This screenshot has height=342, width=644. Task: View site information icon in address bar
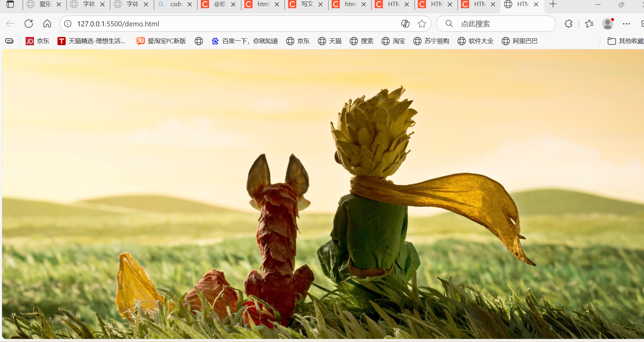click(x=68, y=24)
